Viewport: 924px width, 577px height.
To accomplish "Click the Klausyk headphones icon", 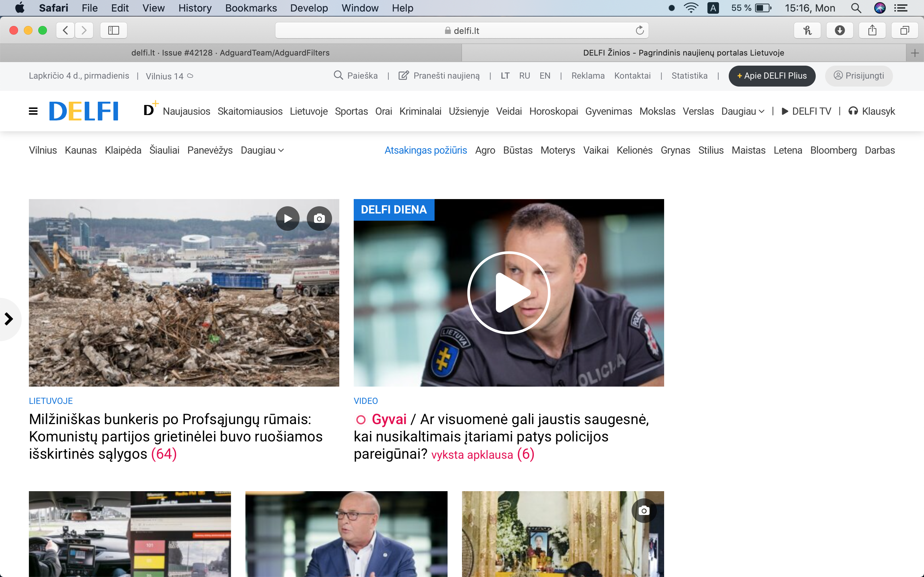I will coord(853,111).
